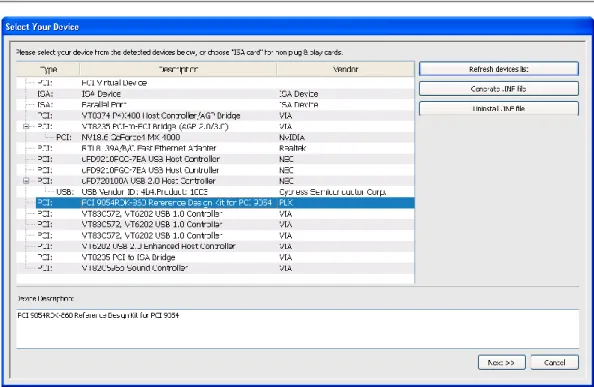Collapse the VT8235 PCI-to-PCI Bridge tree node
This screenshot has height=387, width=594.
point(26,126)
